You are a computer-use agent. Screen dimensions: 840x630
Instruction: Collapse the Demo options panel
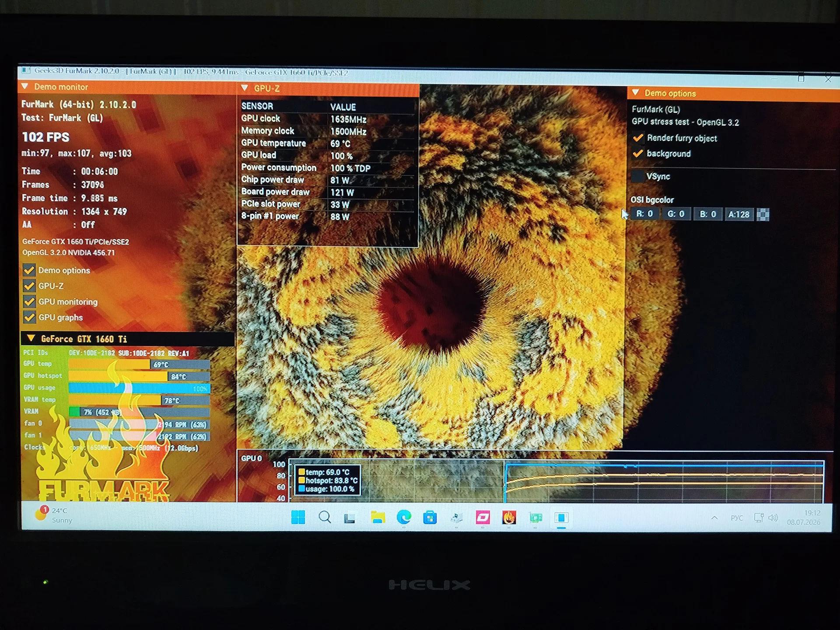pyautogui.click(x=635, y=93)
